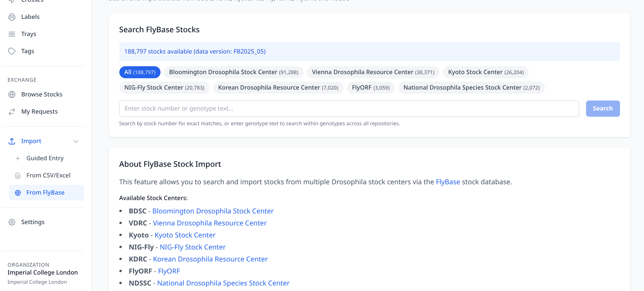The height and width of the screenshot is (291, 644).
Task: Click the Available Stock Centers label
Action: tap(153, 198)
